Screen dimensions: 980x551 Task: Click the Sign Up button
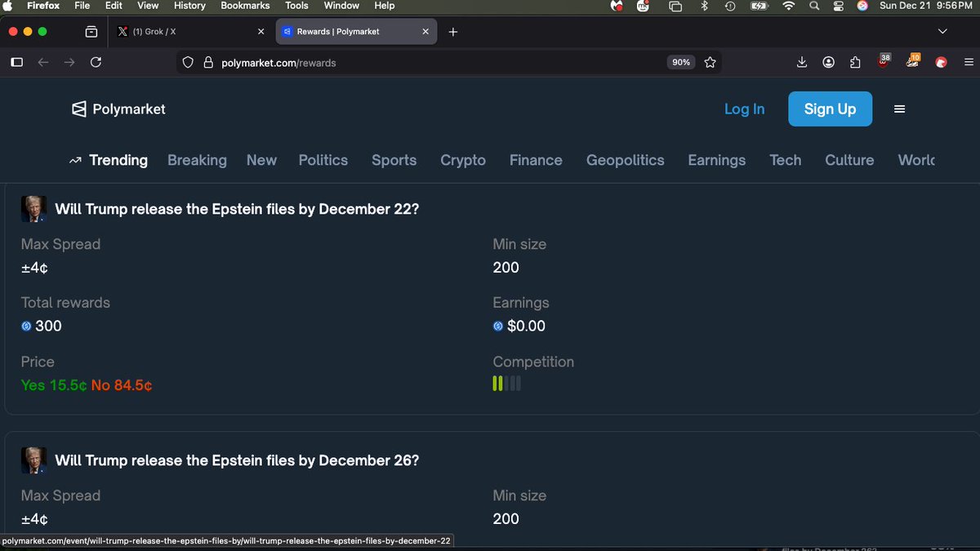point(830,109)
